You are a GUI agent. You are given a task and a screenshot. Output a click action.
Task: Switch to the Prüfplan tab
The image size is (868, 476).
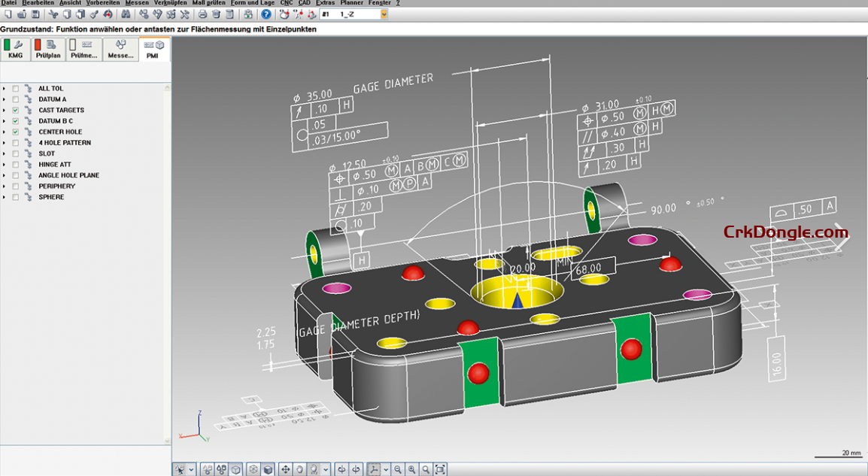point(48,50)
